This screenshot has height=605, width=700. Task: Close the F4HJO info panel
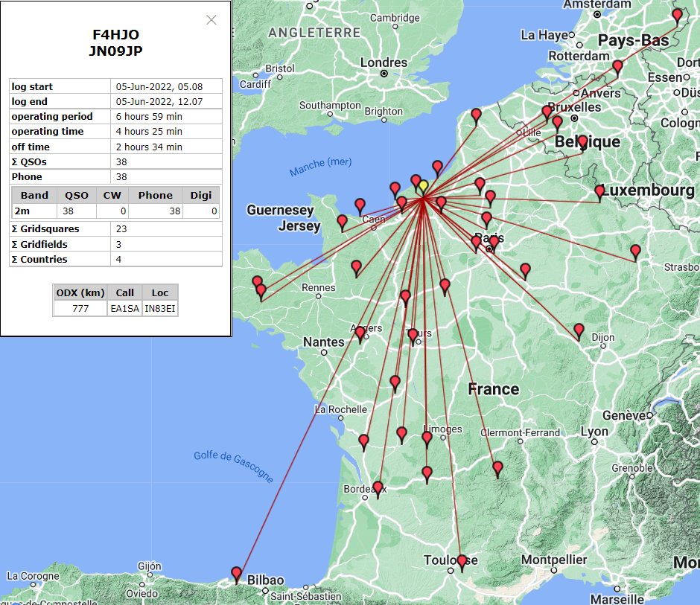coord(211,19)
